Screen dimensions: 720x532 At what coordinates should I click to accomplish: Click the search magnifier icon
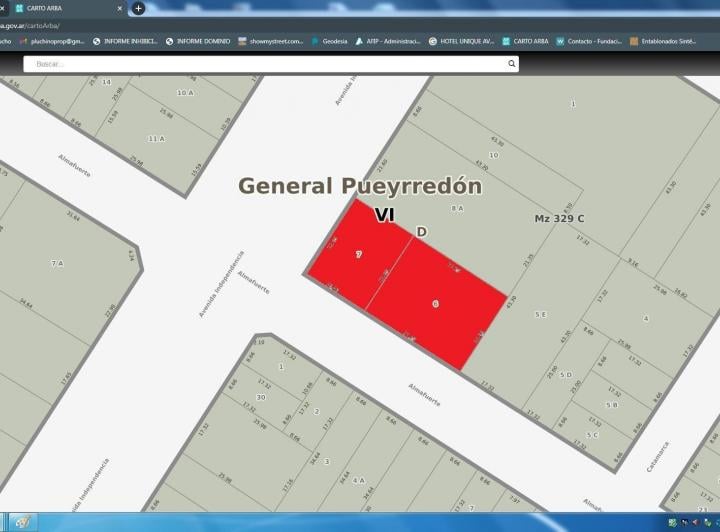pos(512,64)
